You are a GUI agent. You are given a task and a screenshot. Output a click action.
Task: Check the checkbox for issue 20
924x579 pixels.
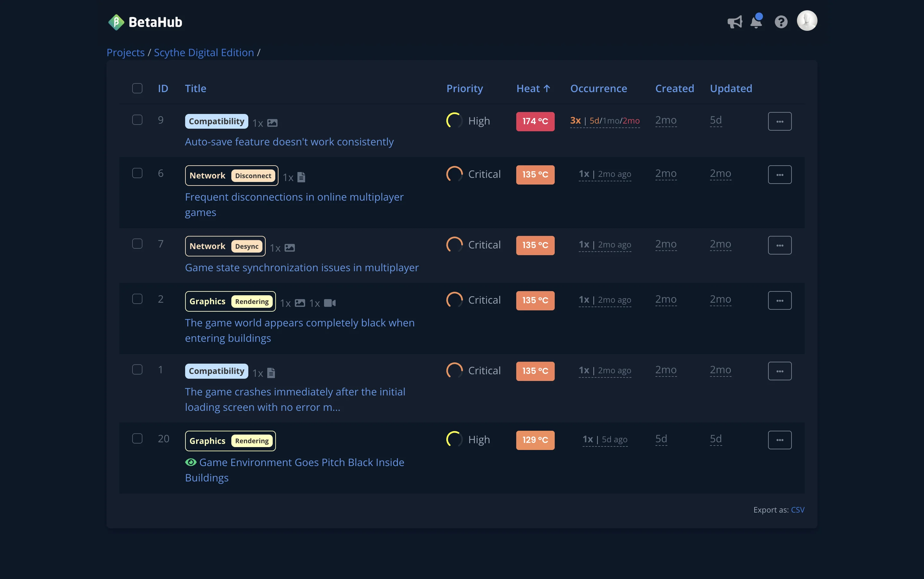pos(137,438)
